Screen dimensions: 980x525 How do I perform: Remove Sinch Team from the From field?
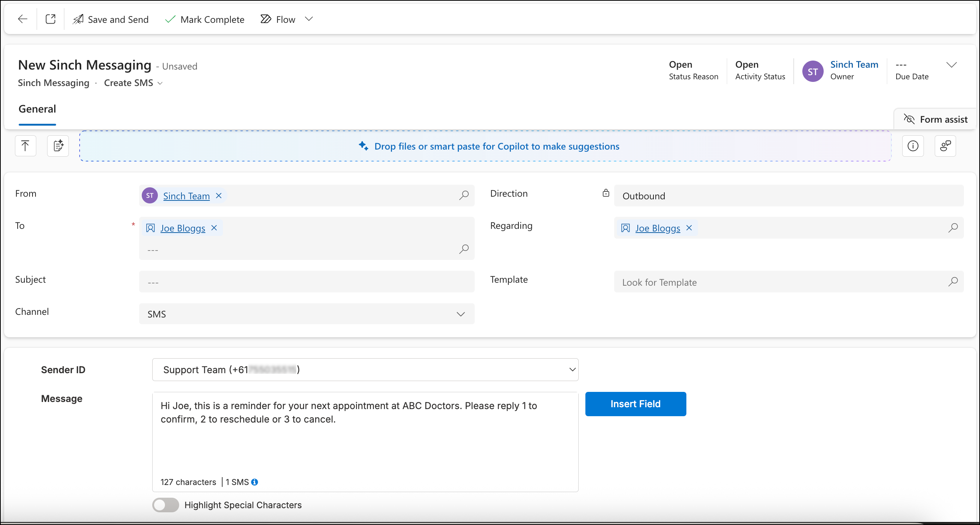(x=219, y=196)
